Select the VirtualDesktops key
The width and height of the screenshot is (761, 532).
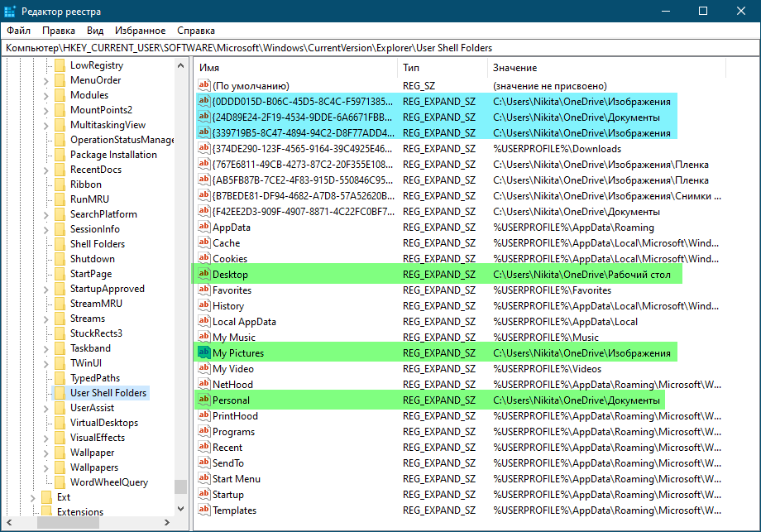click(x=104, y=422)
